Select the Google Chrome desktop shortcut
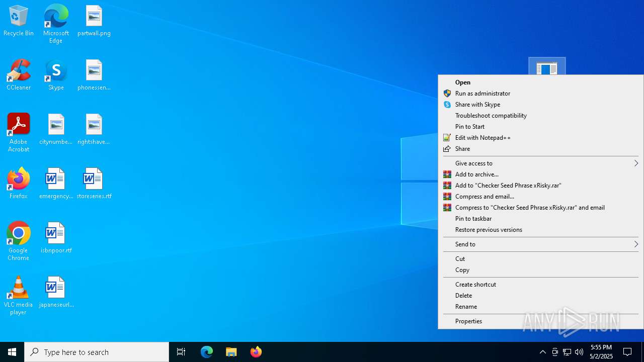This screenshot has width=644, height=362. point(19,241)
